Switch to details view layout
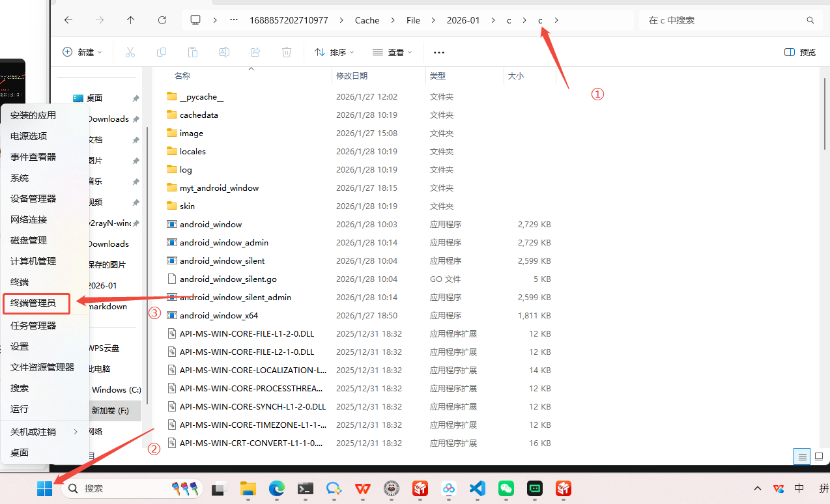Screen dimensions: 830x504 point(802,456)
